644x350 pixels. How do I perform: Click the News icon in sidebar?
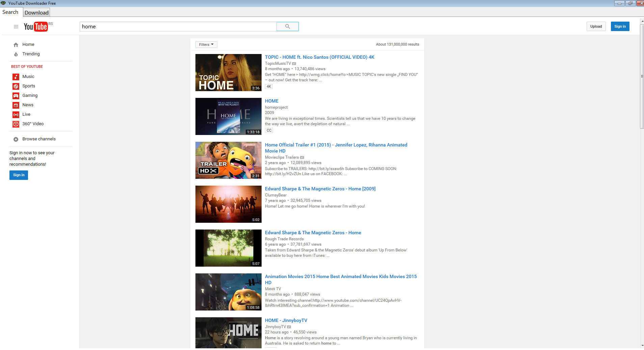click(x=16, y=105)
